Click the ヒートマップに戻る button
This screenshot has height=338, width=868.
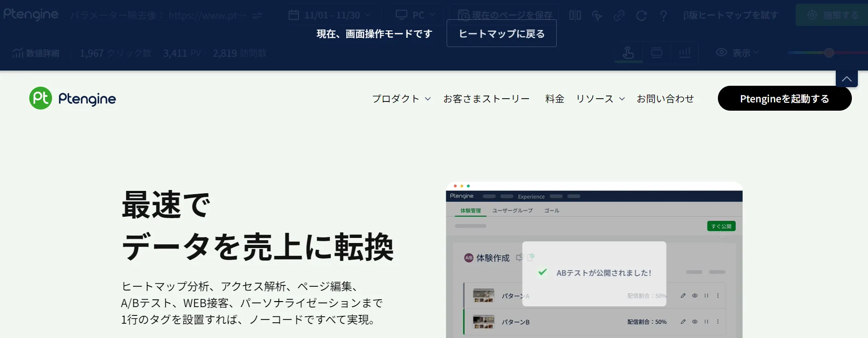pos(501,34)
